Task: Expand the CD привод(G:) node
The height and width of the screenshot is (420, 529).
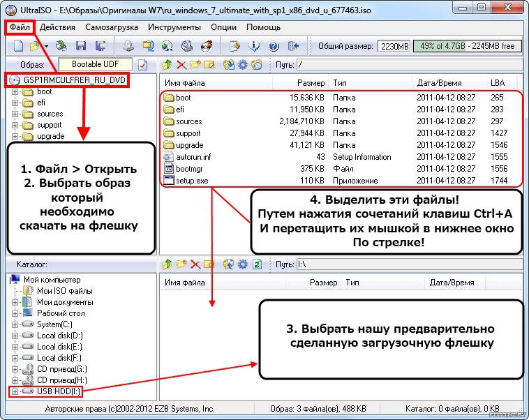Action: click(15, 369)
